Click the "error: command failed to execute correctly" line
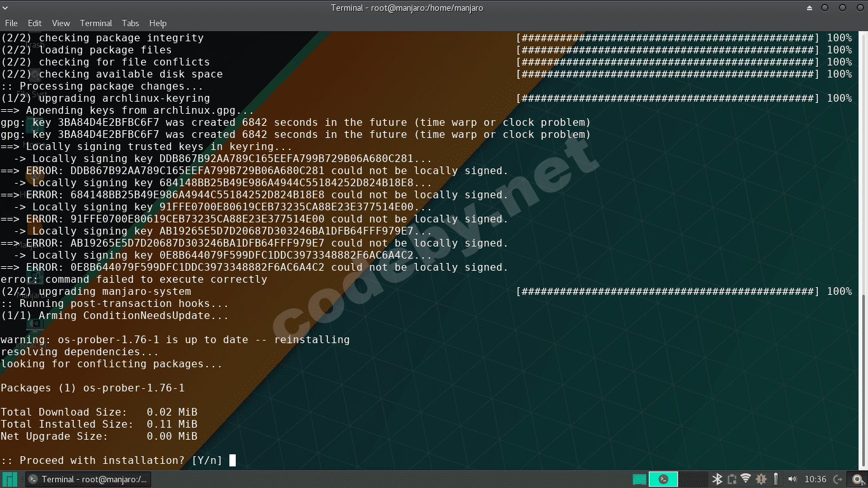868x488 pixels. [134, 279]
